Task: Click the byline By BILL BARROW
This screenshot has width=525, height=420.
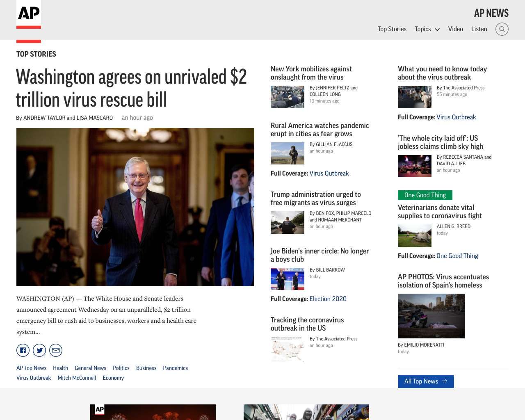Action: point(327,270)
